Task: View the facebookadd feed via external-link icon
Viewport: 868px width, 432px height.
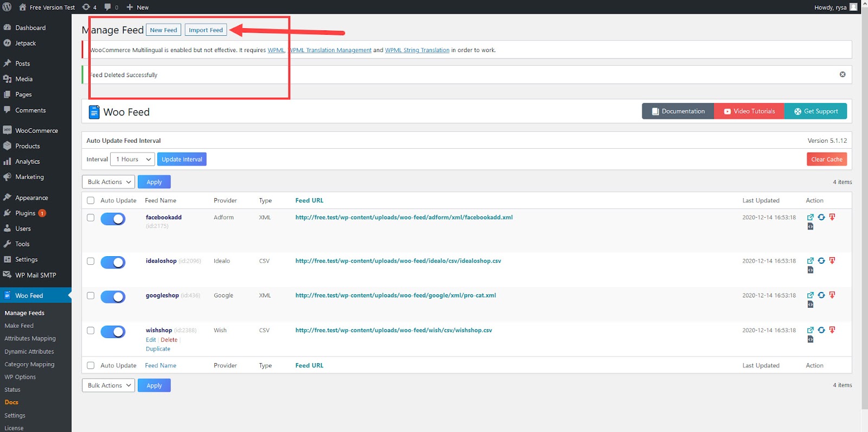Action: (810, 217)
